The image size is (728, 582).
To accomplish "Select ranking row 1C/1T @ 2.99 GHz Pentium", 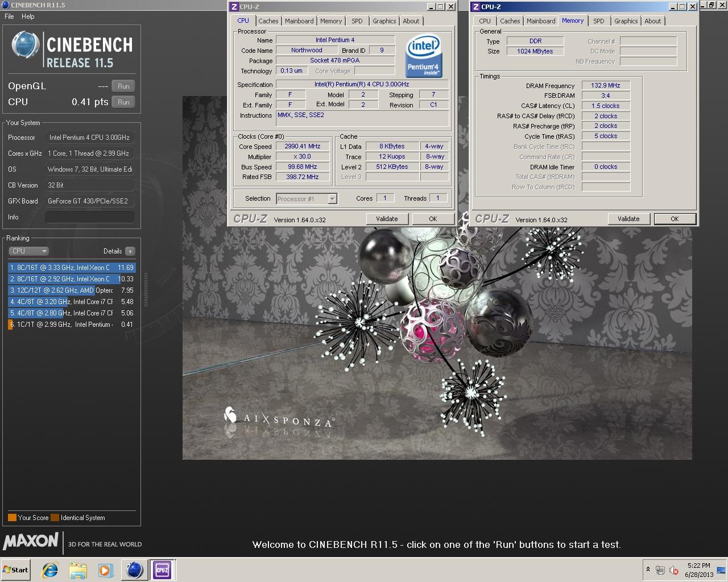I will [x=72, y=325].
